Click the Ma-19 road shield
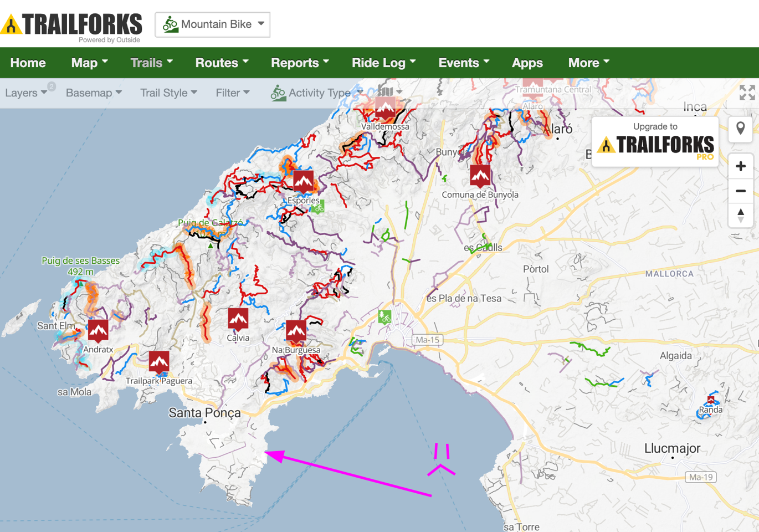The height and width of the screenshot is (532, 759). [x=701, y=477]
